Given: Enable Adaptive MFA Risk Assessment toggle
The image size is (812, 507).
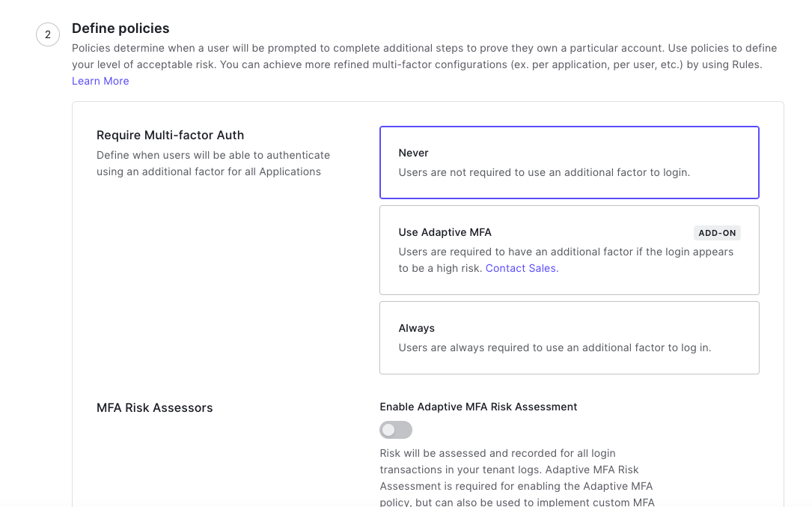Looking at the screenshot, I should click(395, 429).
